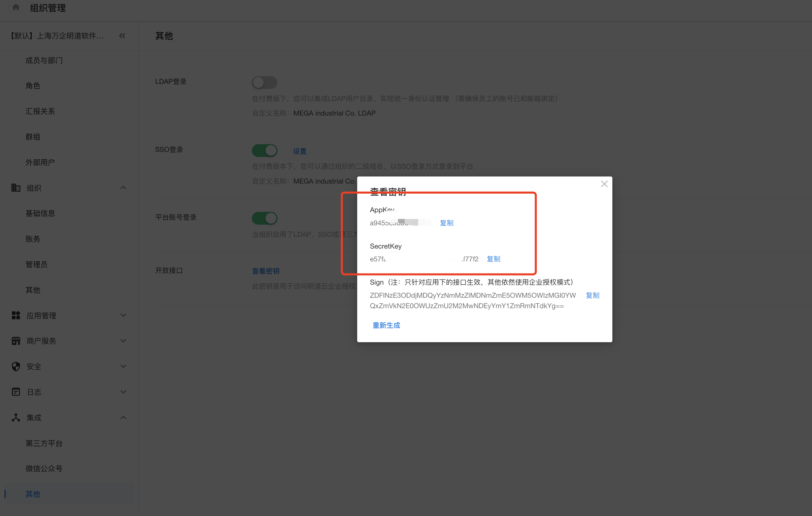The height and width of the screenshot is (516, 812).
Task: Open 成员与部门 in sidebar
Action: pos(44,60)
